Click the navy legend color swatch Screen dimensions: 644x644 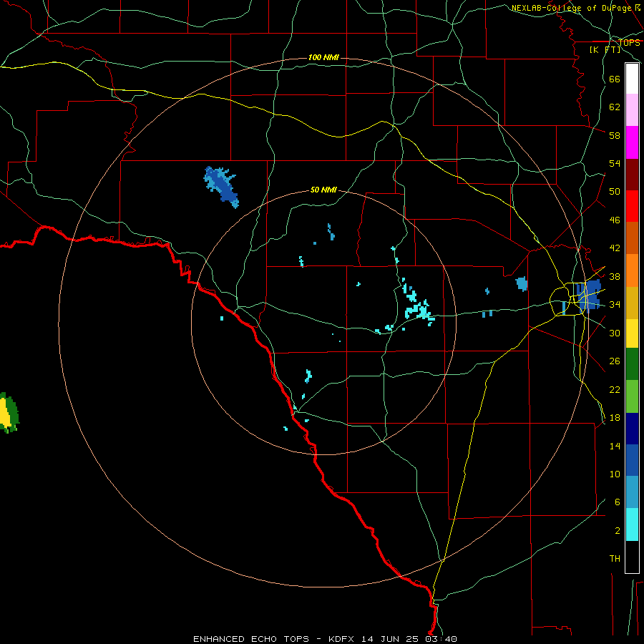click(632, 429)
